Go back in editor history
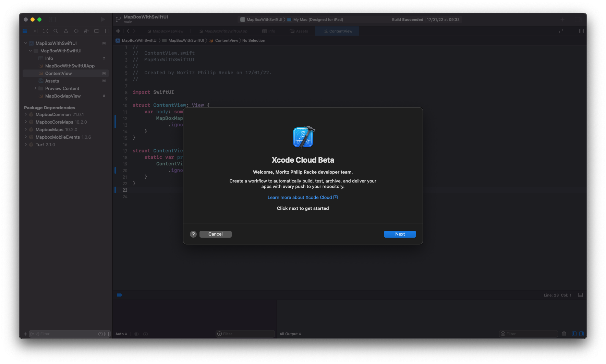 tap(128, 31)
